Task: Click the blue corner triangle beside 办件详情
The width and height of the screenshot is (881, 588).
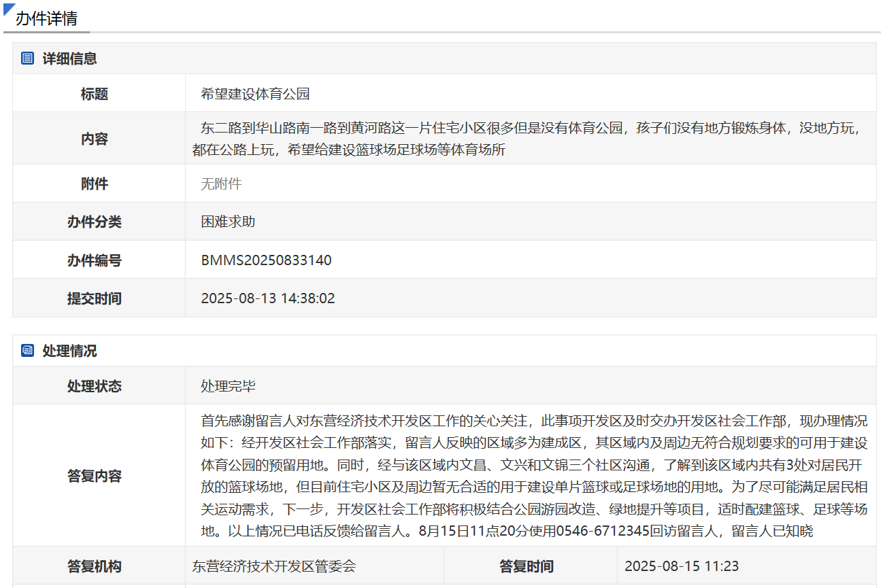Action: pos(9,9)
